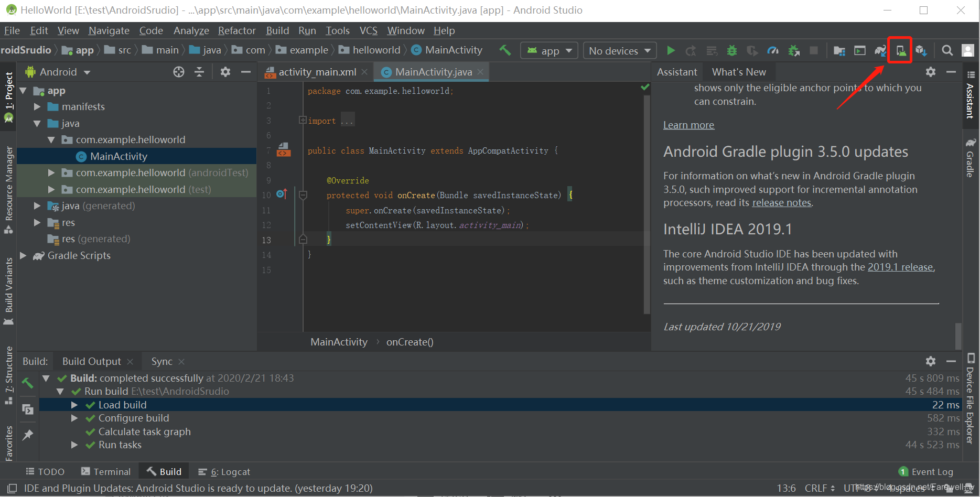Screen dimensions: 980x497
Task: Expand the res folder
Action: pyautogui.click(x=37, y=222)
